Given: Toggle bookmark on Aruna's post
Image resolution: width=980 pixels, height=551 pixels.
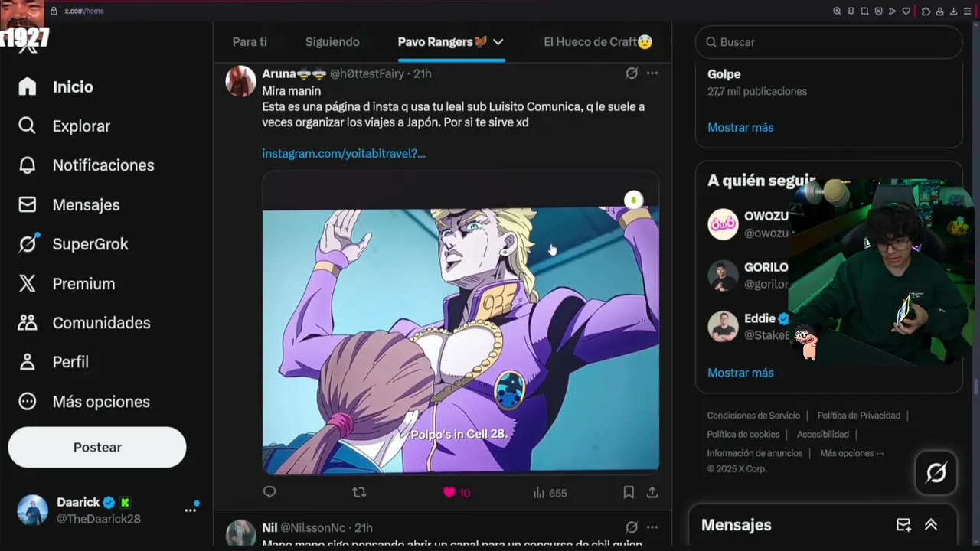Looking at the screenshot, I should click(629, 493).
